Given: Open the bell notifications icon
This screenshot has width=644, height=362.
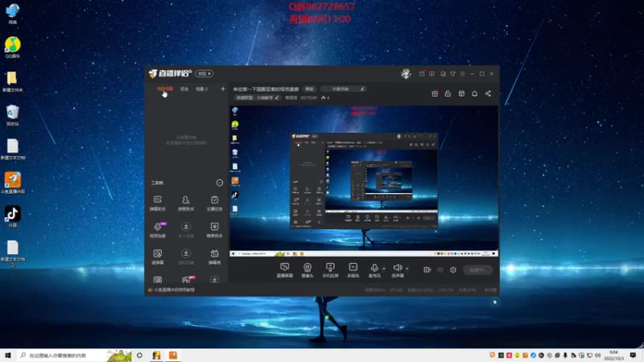Looking at the screenshot, I should 474,93.
